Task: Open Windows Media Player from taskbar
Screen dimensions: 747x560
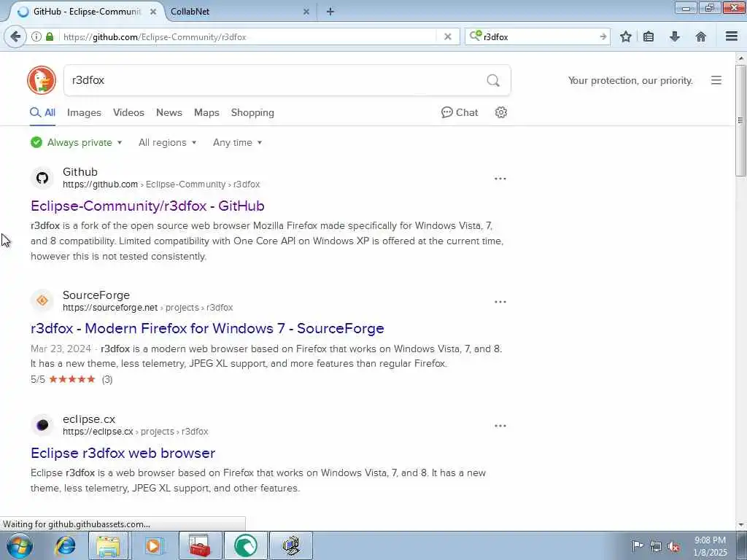Action: [153, 545]
